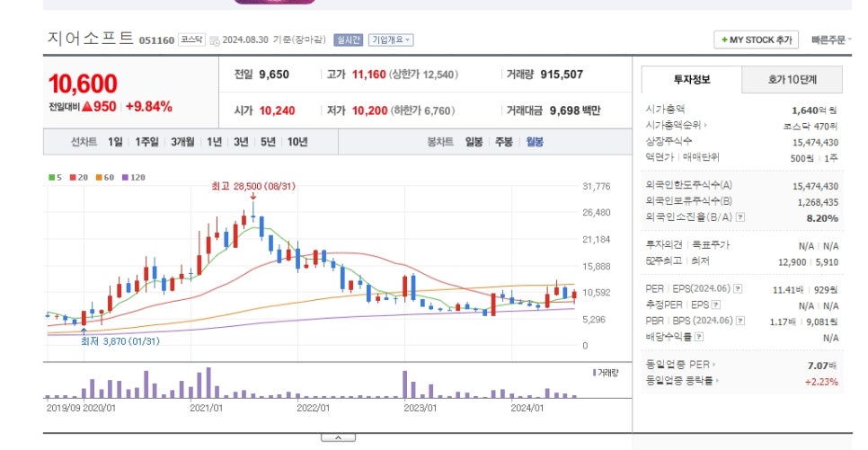Select the 10년 line chart period
Image resolution: width=868 pixels, height=450 pixels.
pyautogui.click(x=297, y=142)
